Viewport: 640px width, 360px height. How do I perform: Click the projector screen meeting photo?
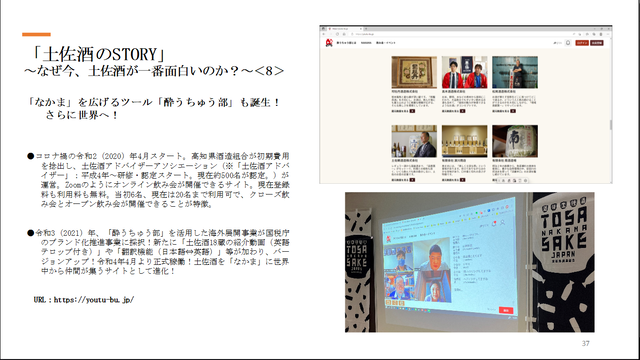[469, 262]
